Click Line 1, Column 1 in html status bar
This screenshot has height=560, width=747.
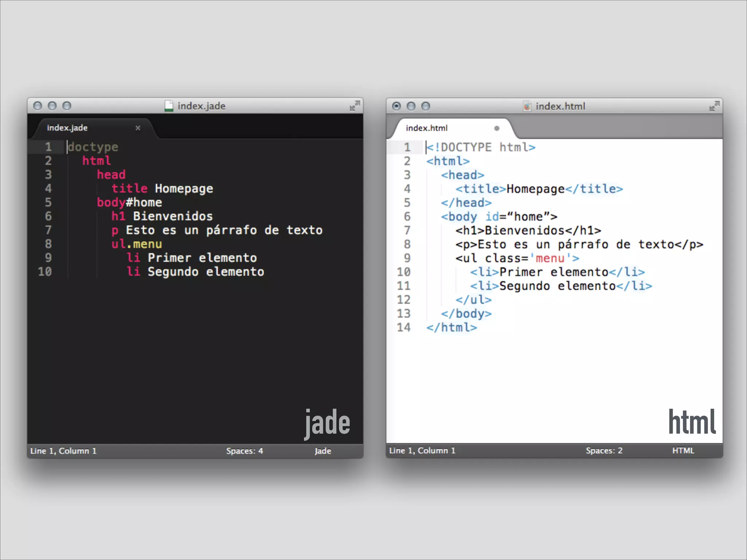pos(422,451)
